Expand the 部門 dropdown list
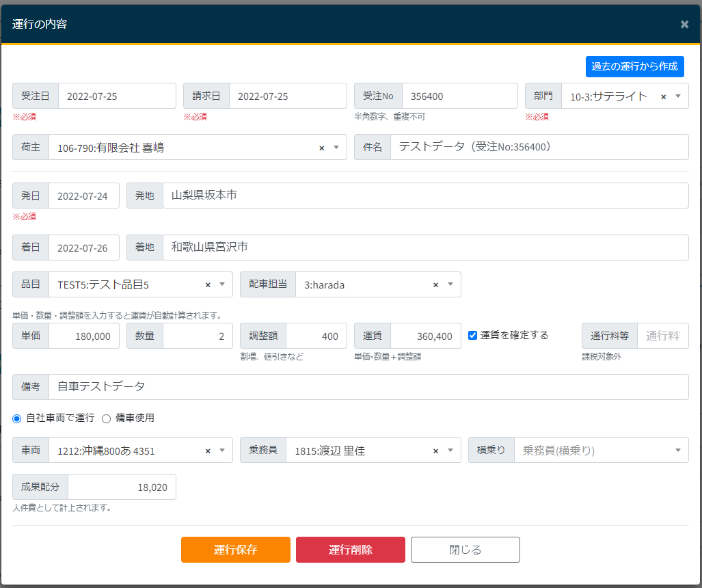 click(679, 96)
